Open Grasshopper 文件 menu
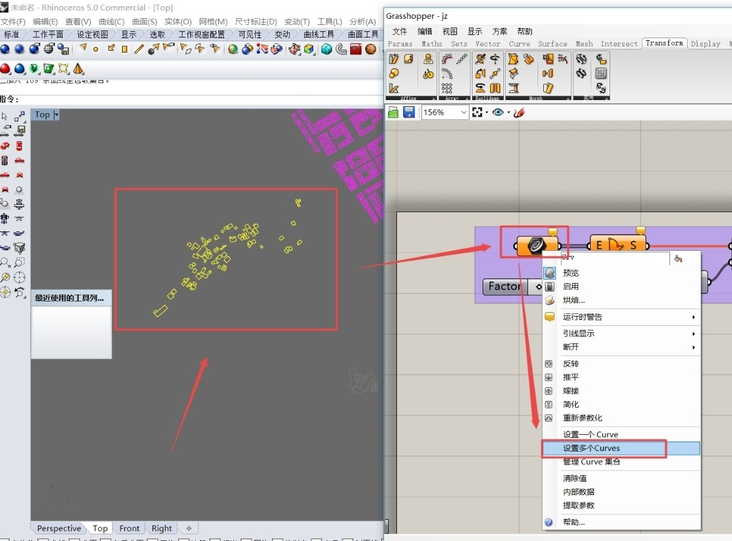The image size is (732, 541). coord(399,31)
